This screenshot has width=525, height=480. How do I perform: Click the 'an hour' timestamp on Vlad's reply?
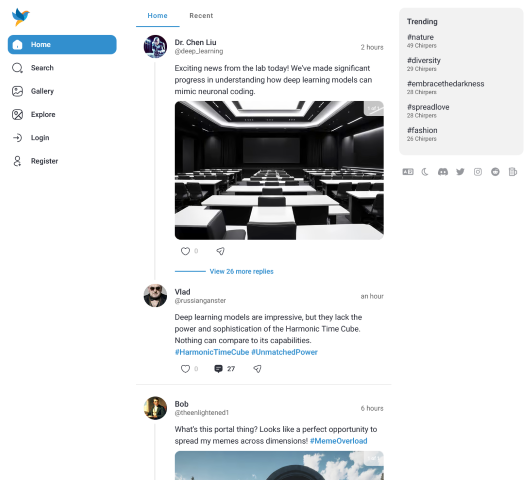pyautogui.click(x=372, y=296)
